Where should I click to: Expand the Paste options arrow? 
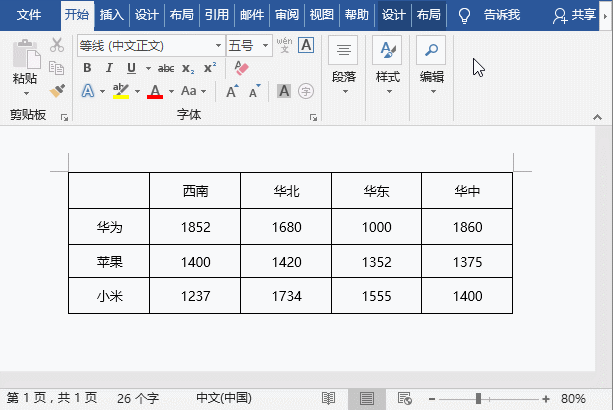[25, 94]
